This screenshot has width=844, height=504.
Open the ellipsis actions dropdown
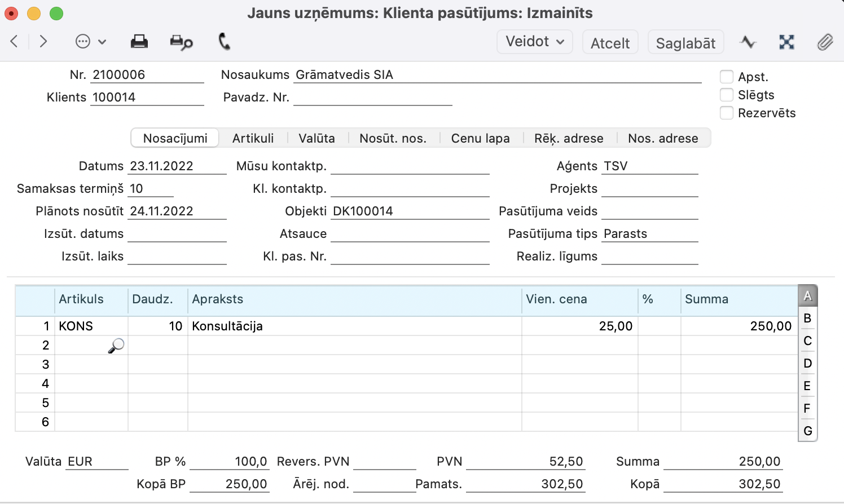click(x=90, y=42)
